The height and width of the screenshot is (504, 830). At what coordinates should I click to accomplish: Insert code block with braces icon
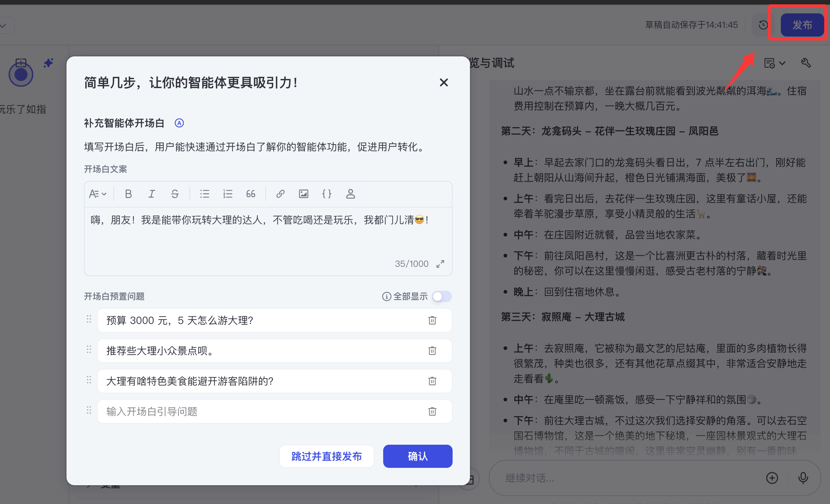[x=326, y=194]
